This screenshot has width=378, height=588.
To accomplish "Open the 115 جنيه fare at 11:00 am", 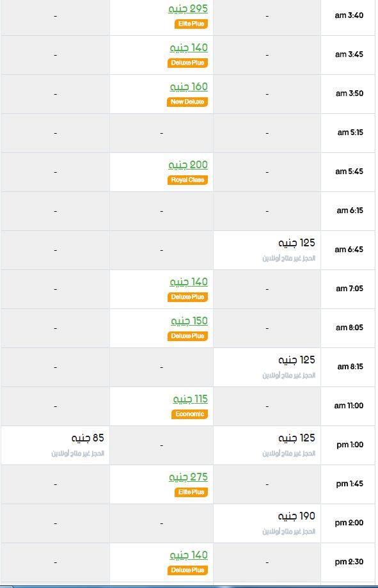I will (x=190, y=399).
